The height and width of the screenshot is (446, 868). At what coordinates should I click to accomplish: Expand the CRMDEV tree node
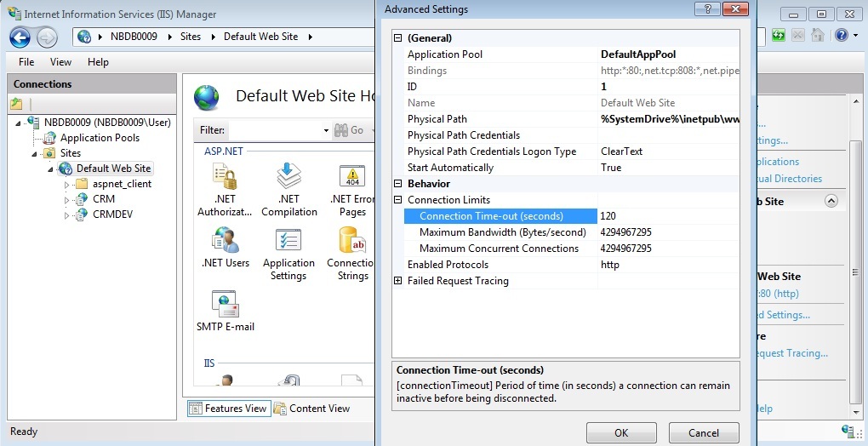click(x=66, y=215)
